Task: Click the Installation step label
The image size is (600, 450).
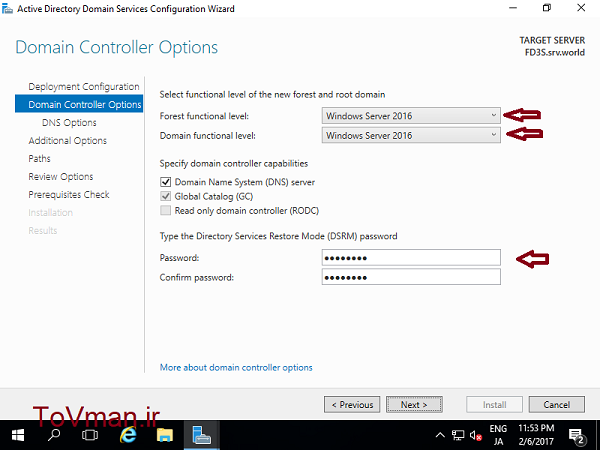Action: click(x=51, y=212)
